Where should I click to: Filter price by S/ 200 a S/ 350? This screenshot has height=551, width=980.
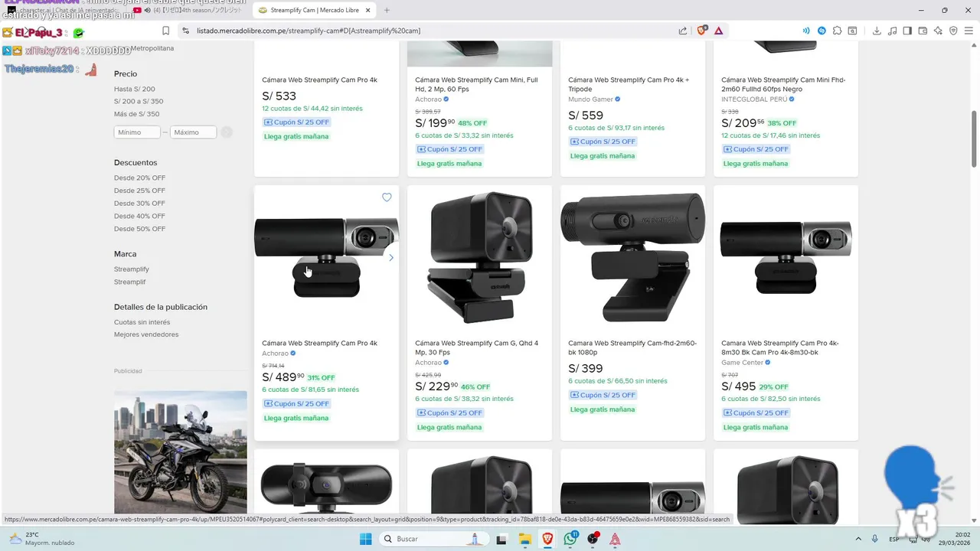pyautogui.click(x=139, y=101)
